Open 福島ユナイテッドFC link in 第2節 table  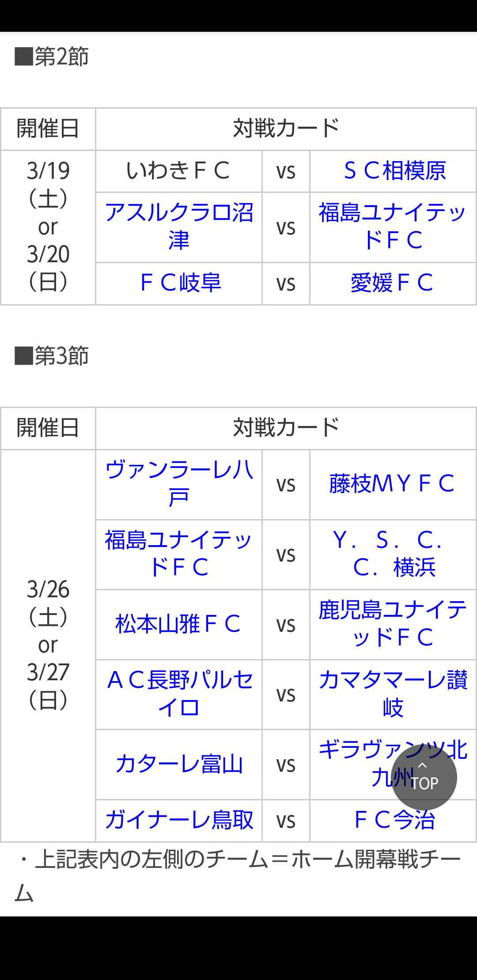click(393, 226)
